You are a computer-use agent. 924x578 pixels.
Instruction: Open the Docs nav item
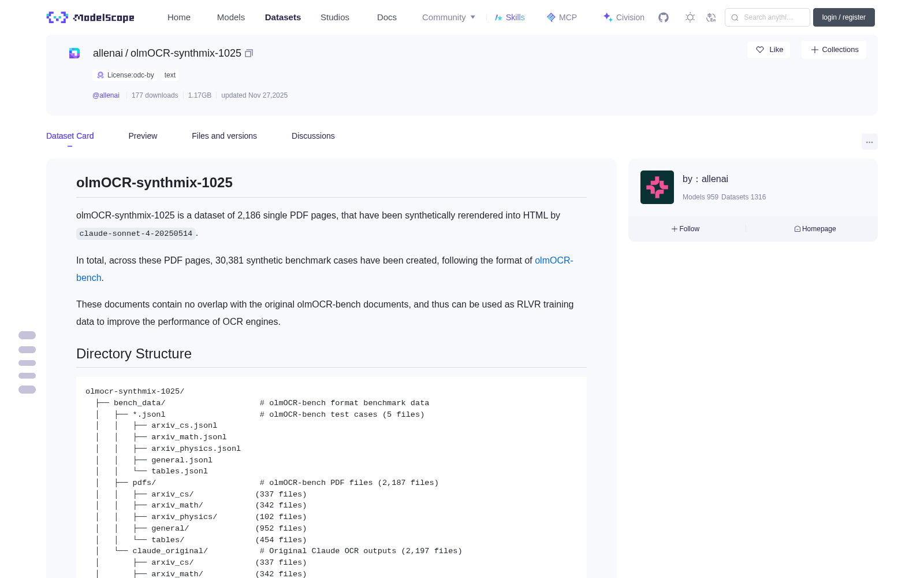387,17
